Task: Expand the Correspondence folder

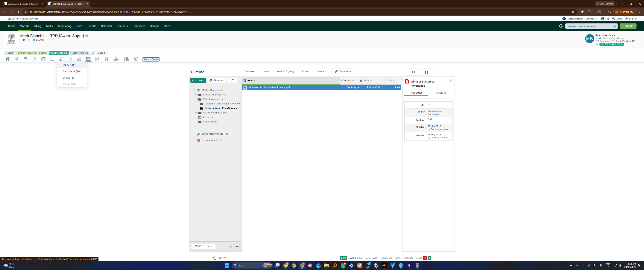Action: coord(196,113)
